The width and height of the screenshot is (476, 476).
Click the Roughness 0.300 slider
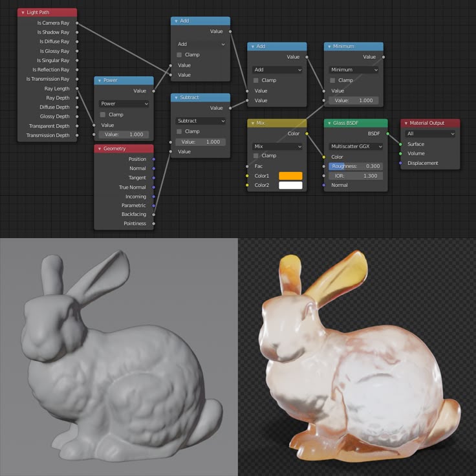click(x=356, y=166)
